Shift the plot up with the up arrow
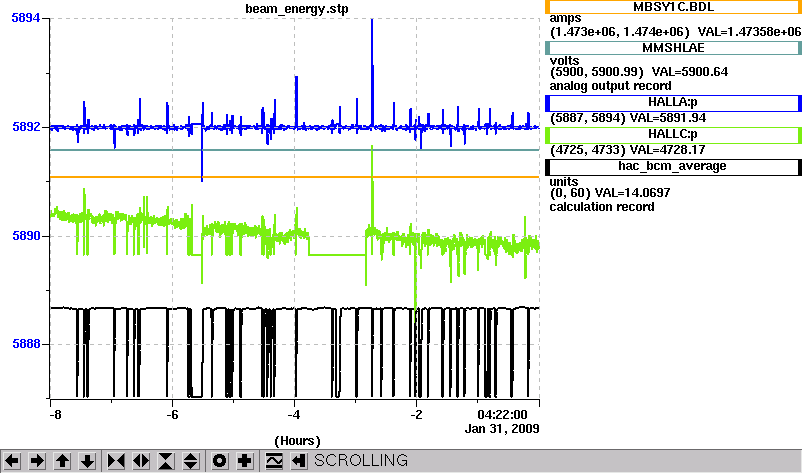The width and height of the screenshot is (802, 473). pyautogui.click(x=62, y=461)
